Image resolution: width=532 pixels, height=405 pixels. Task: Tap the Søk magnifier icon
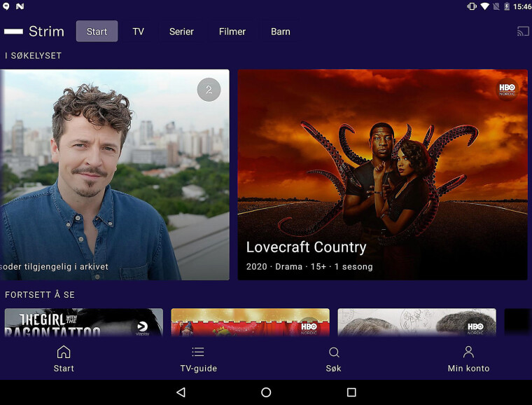pos(334,352)
